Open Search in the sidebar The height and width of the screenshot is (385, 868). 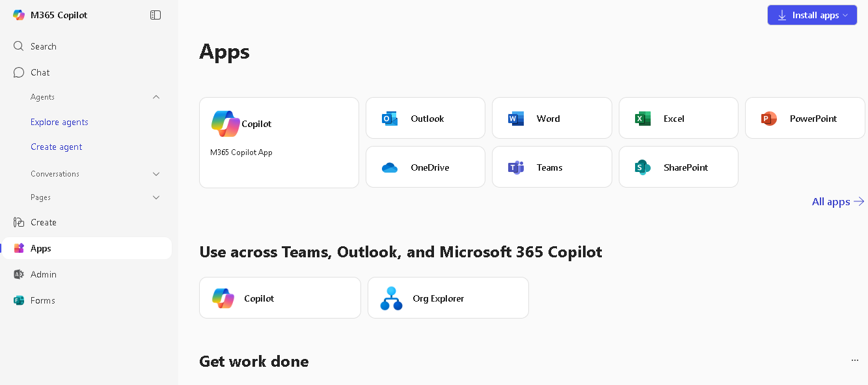coord(43,46)
